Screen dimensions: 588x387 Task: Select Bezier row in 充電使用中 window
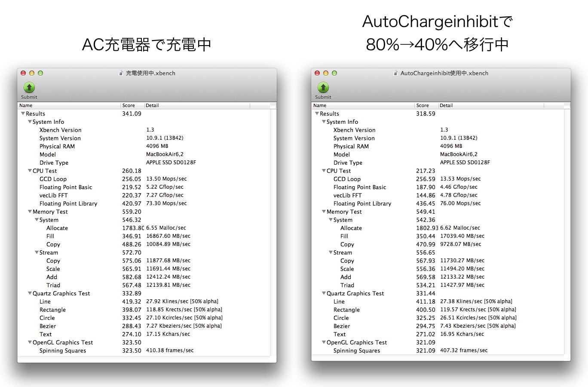coord(144,326)
